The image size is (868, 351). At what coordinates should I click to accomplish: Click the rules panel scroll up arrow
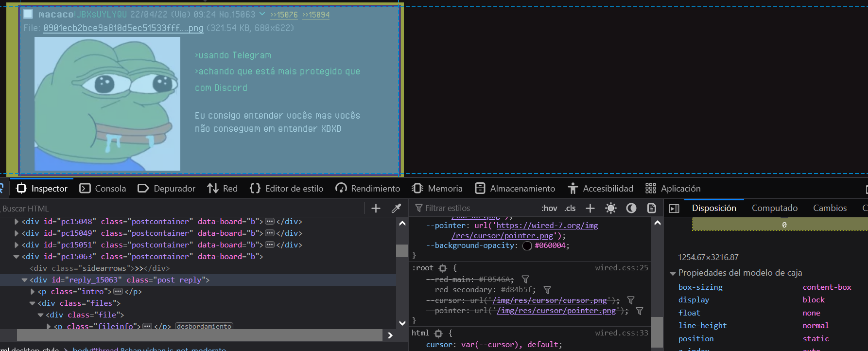(658, 223)
